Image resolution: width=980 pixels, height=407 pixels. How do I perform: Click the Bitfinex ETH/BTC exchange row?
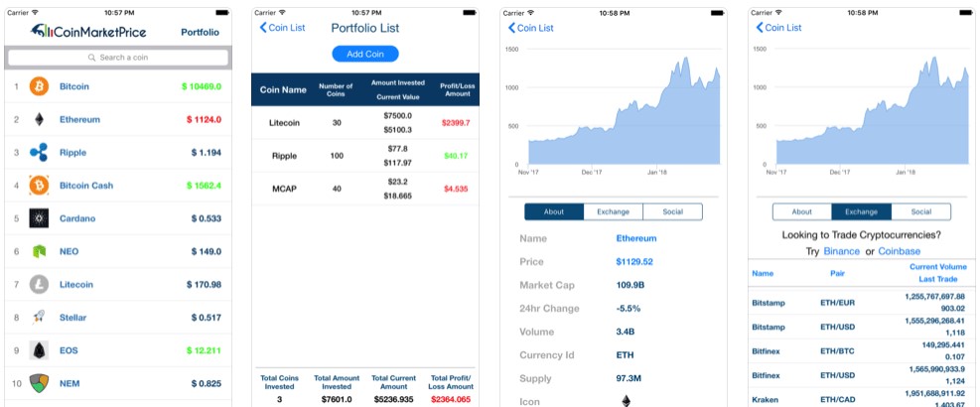pos(860,351)
